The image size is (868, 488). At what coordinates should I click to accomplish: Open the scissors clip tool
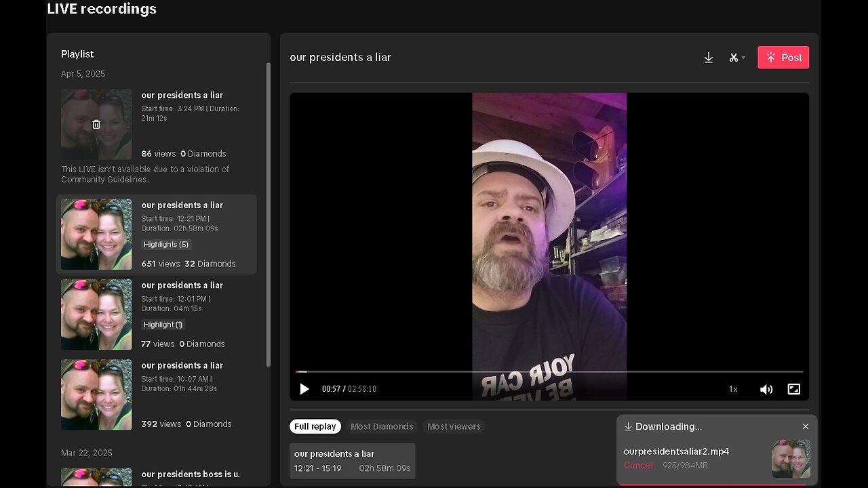[x=733, y=58]
